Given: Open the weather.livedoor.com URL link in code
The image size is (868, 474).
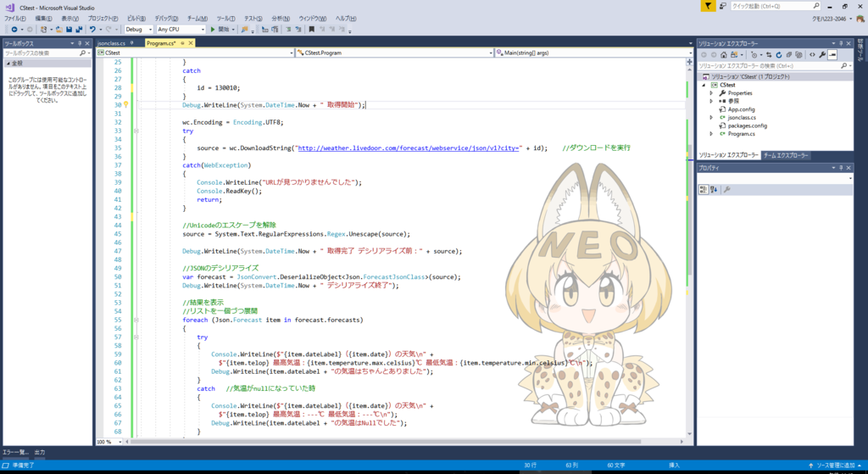Looking at the screenshot, I should [409, 148].
